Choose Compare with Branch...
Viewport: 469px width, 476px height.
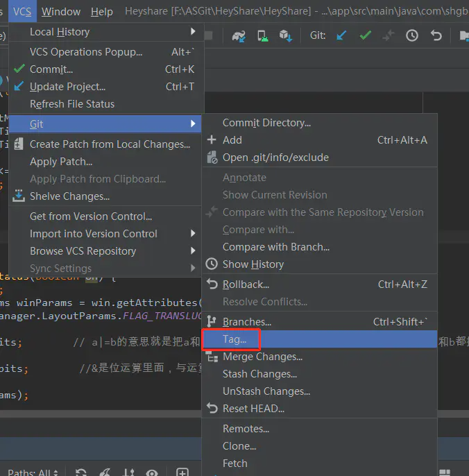[x=320, y=247]
